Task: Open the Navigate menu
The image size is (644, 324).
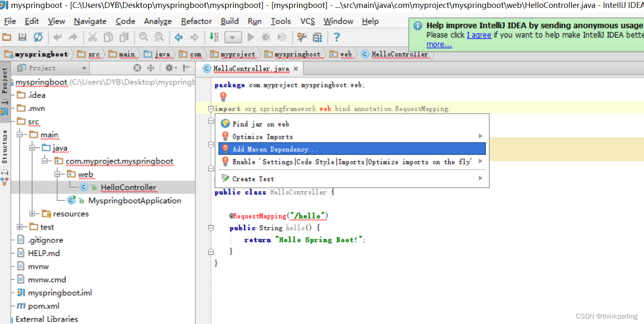Action: (90, 21)
